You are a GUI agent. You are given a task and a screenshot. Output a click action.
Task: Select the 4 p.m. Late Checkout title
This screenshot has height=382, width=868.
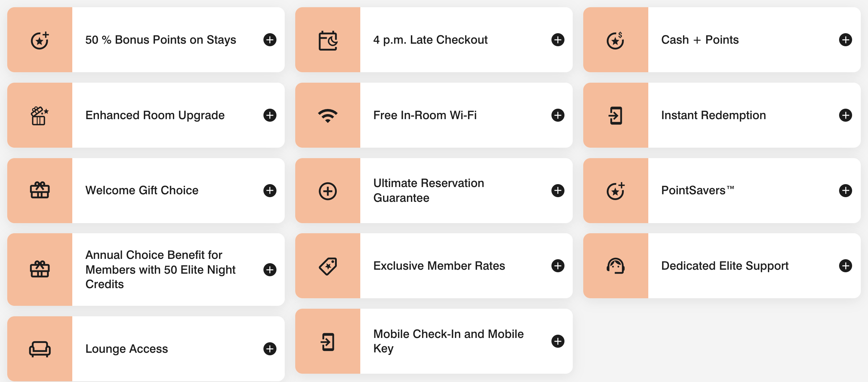coord(430,40)
